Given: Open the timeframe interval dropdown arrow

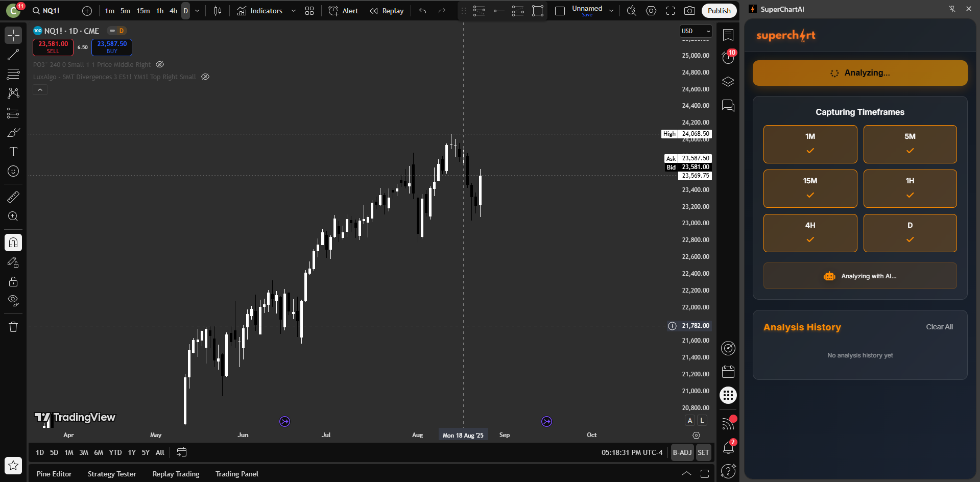Looking at the screenshot, I should pos(197,11).
